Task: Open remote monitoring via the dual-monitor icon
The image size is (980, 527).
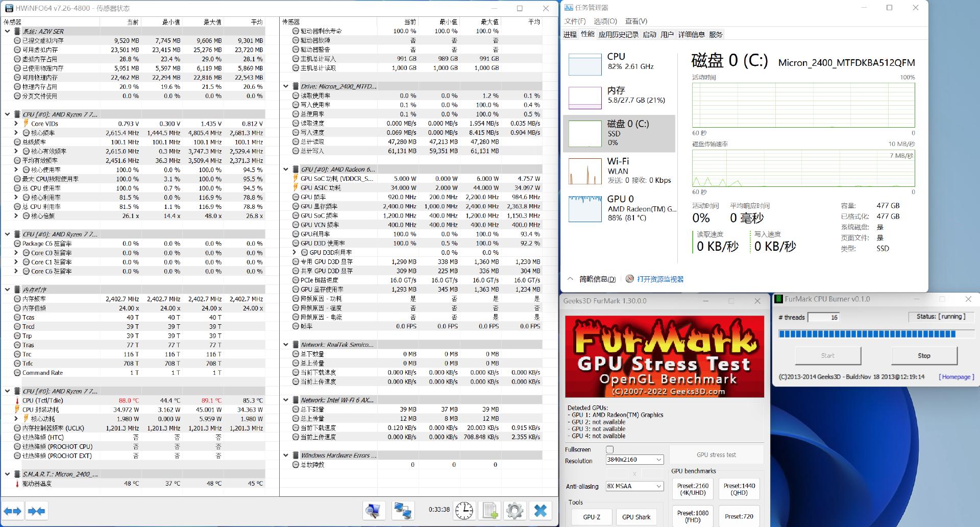Action: (403, 510)
